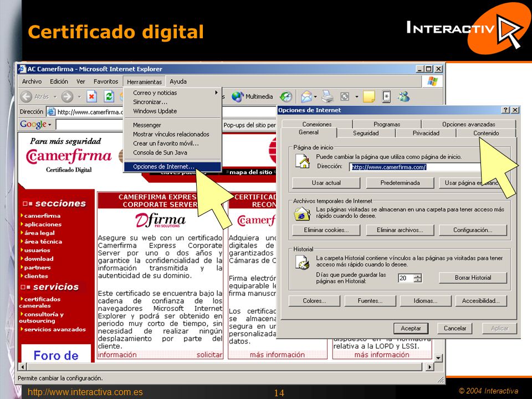Click the Predeterminada button
Viewport: 532px width, 399px height.
[x=400, y=183]
